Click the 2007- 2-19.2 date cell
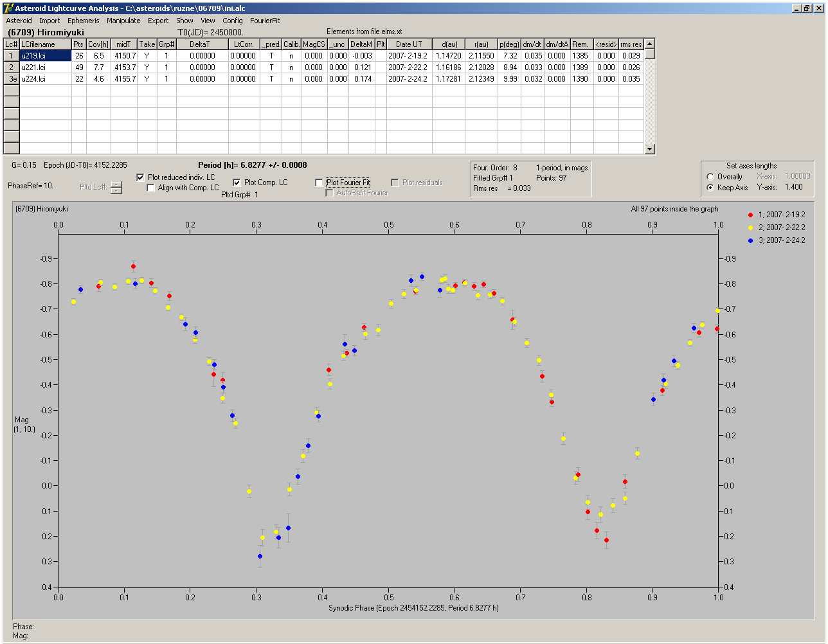The width and height of the screenshot is (828, 644). coord(409,56)
